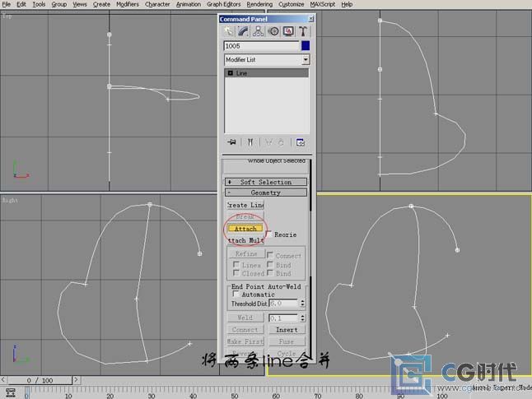Open the Tools menu
This screenshot has height=399, width=532.
(39, 4)
